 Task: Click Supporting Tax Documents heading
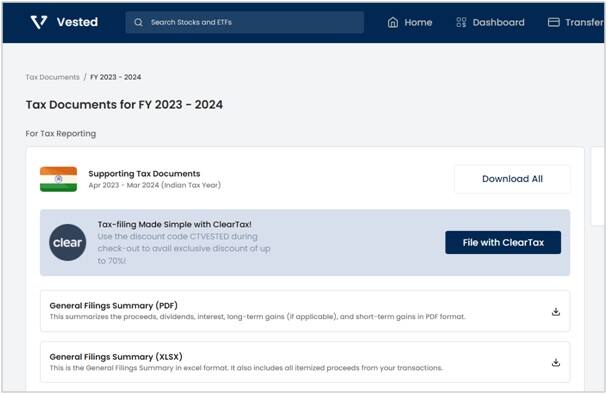click(x=144, y=173)
